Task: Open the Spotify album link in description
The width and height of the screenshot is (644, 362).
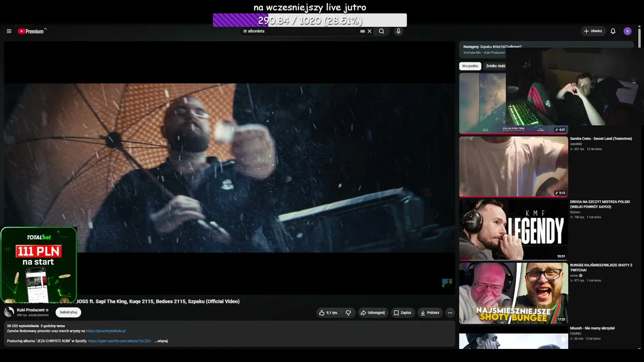Action: (120, 341)
